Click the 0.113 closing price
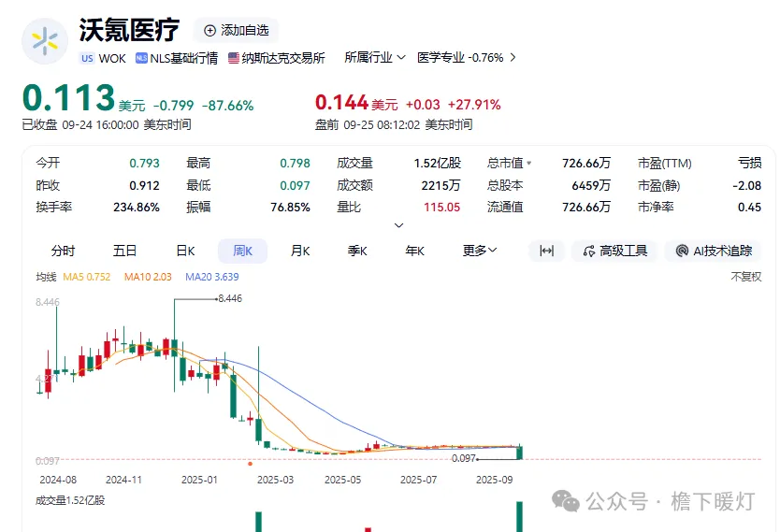 tap(69, 97)
